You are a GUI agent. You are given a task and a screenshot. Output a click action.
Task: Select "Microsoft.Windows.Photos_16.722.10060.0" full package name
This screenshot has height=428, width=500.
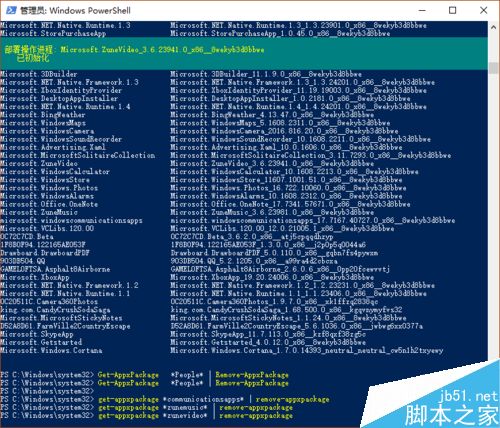pos(288,188)
